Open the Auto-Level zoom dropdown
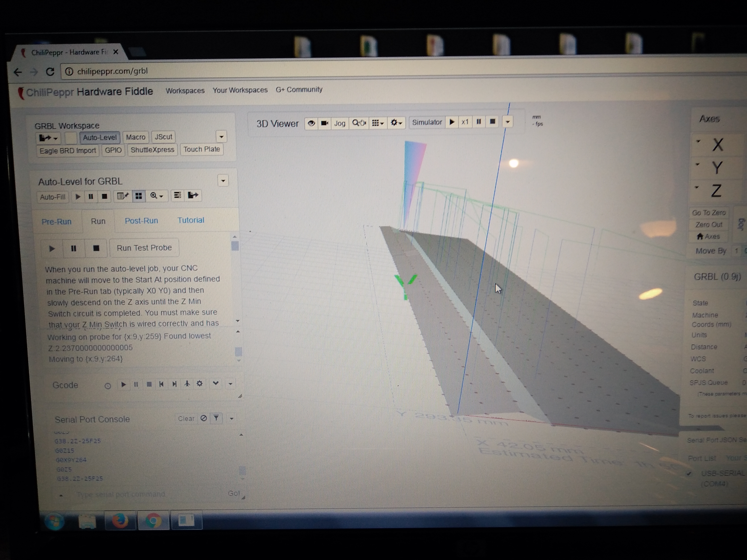This screenshot has height=560, width=747. 157,195
